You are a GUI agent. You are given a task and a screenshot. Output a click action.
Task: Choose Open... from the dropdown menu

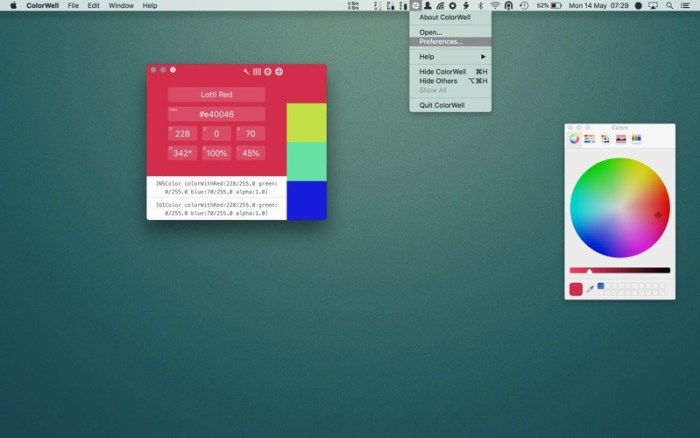[450, 32]
